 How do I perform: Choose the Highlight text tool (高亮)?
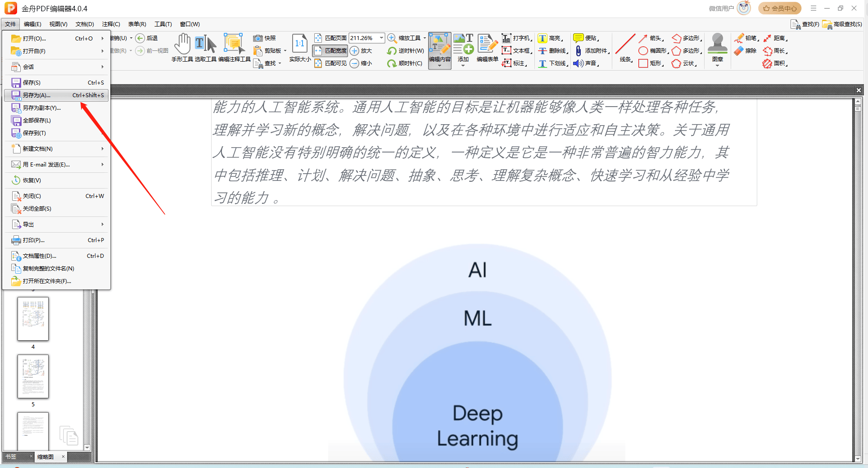pos(543,38)
